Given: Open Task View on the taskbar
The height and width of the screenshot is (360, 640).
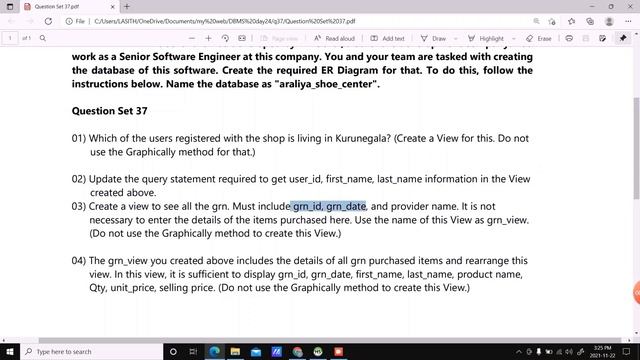Looking at the screenshot, I should (193, 351).
